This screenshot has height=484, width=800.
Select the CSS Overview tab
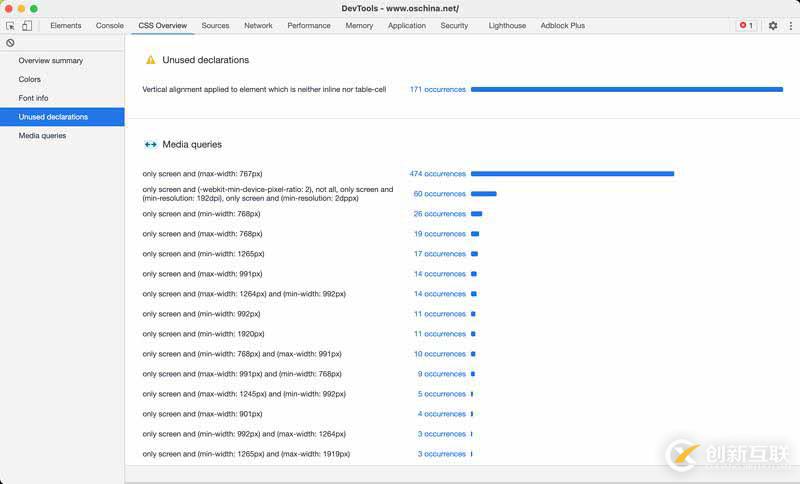click(163, 26)
